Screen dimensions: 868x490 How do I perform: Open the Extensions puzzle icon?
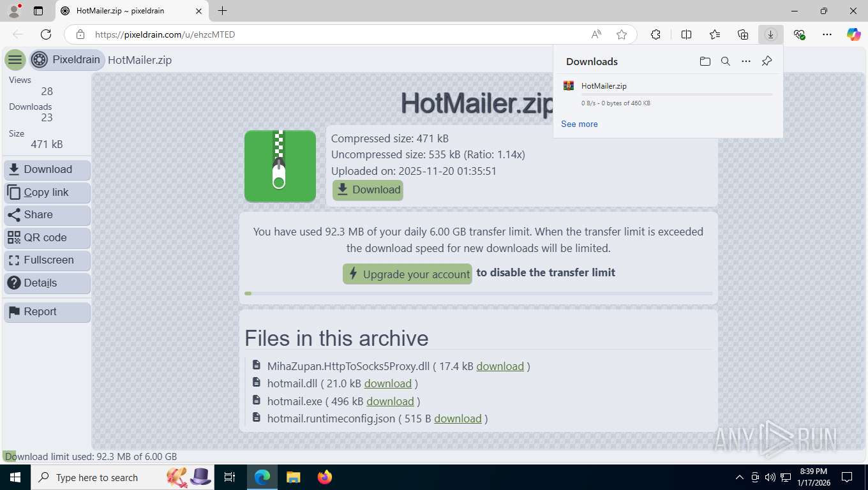(655, 34)
